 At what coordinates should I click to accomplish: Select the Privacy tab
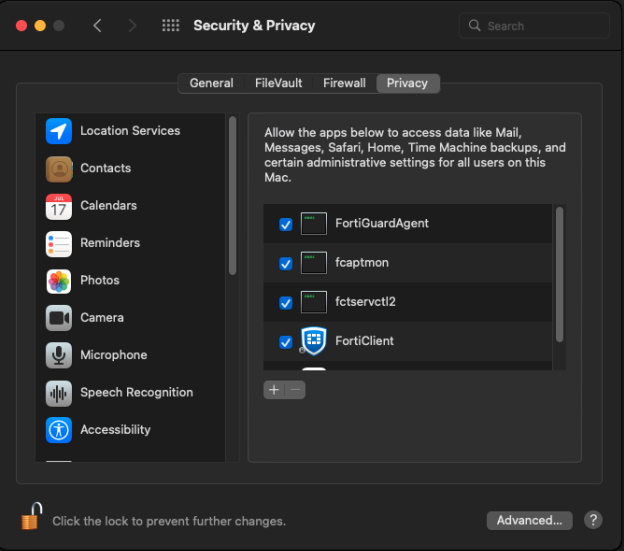tap(408, 83)
